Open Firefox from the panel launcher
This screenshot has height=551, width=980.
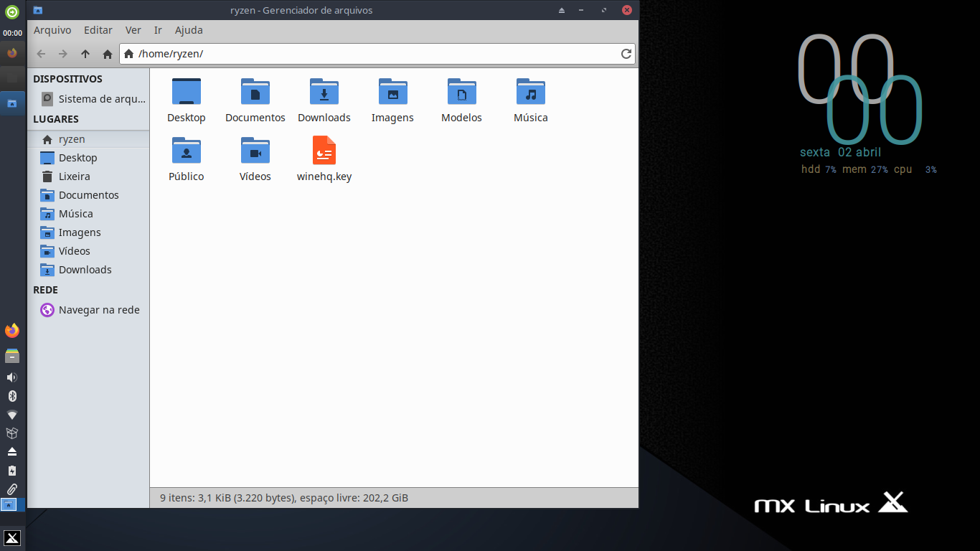[11, 331]
